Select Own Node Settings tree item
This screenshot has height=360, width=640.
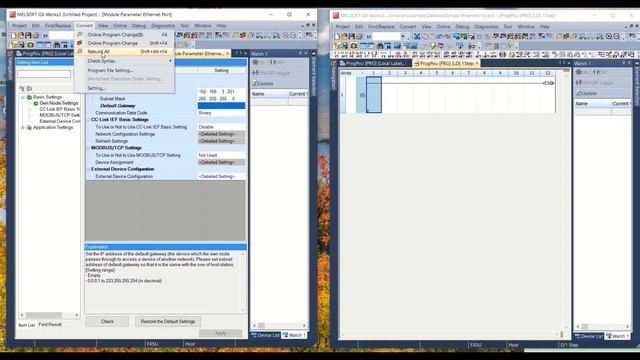click(58, 103)
